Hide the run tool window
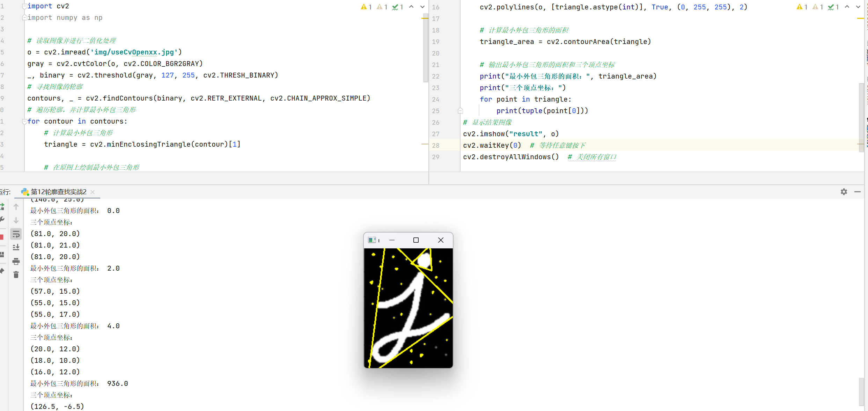Image resolution: width=868 pixels, height=411 pixels. pyautogui.click(x=858, y=192)
